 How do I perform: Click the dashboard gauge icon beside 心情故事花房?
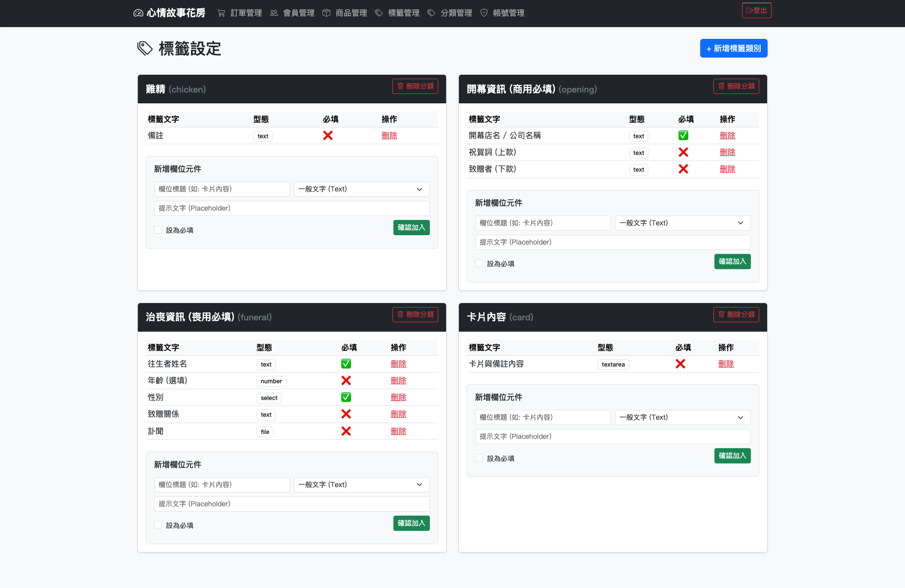pyautogui.click(x=138, y=13)
